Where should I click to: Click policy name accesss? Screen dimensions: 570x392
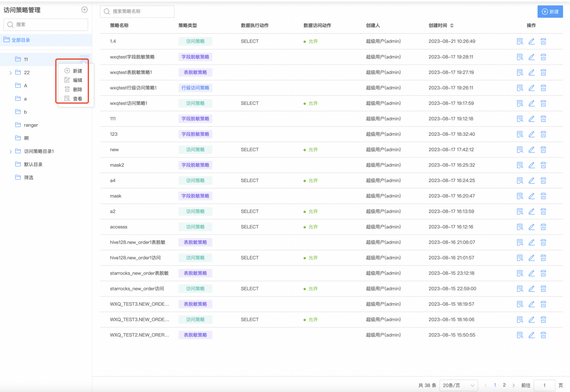point(119,227)
